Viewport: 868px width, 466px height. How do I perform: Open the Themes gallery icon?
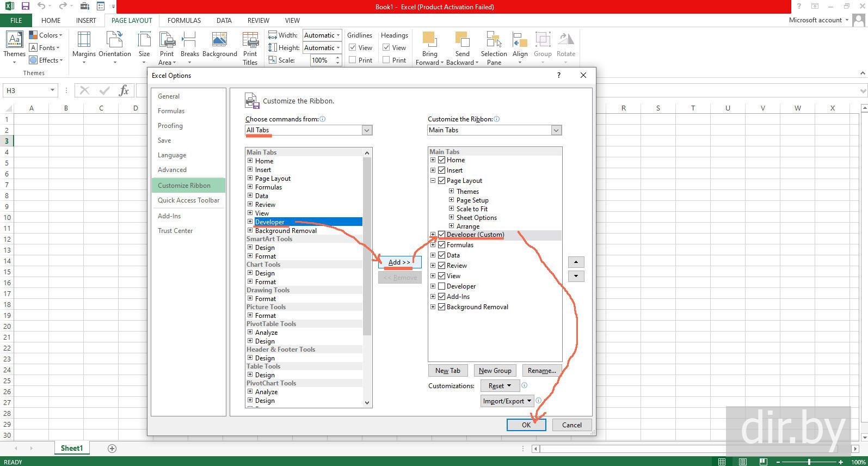[14, 40]
